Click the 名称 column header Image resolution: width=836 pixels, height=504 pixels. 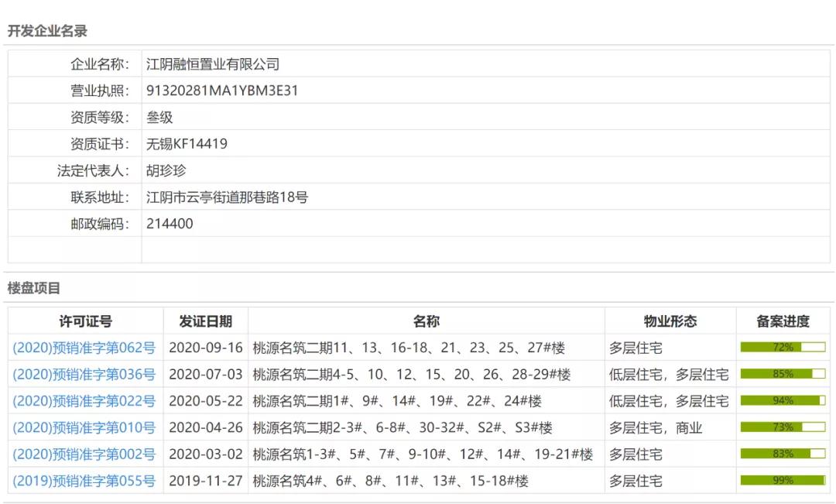pyautogui.click(x=425, y=321)
